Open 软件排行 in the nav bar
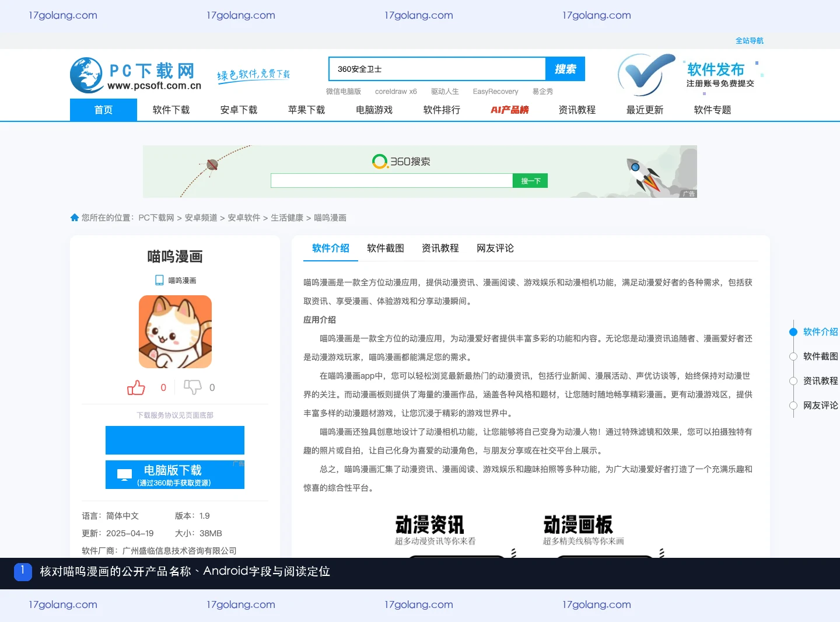 pyautogui.click(x=442, y=110)
